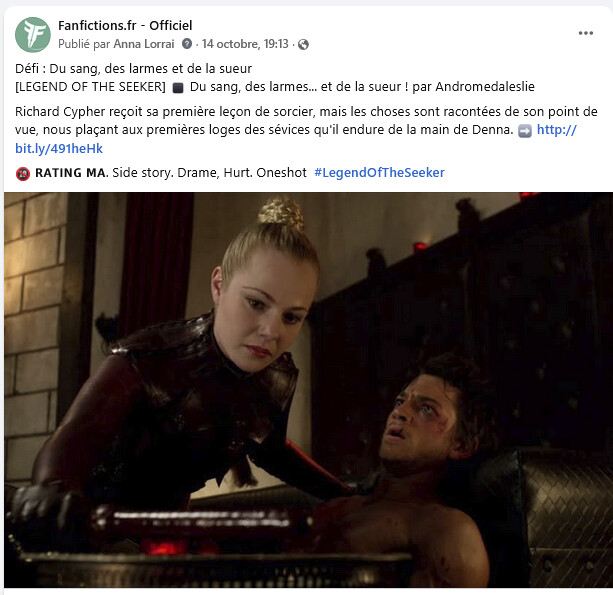Click the right-arrow emoji before the link

[525, 131]
